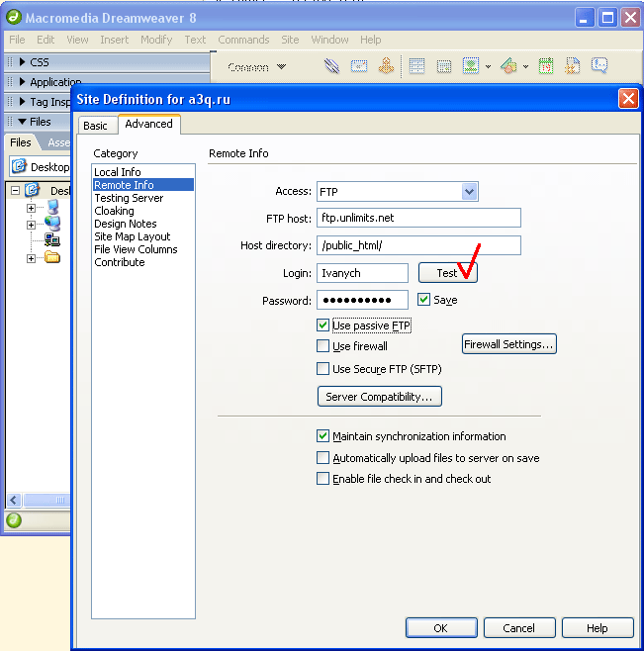Click the Comment icon in Insert bar

coord(599,65)
